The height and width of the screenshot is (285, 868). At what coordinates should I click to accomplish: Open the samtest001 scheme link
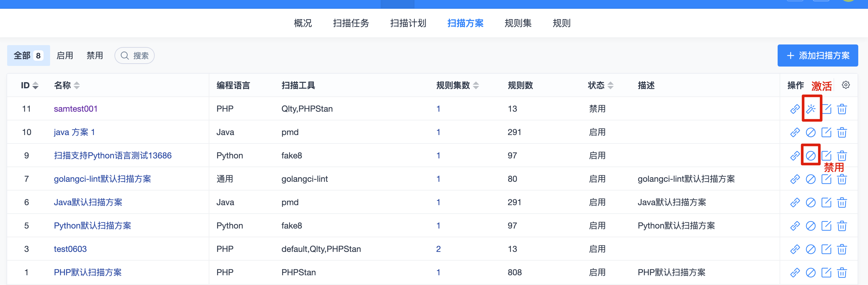tap(75, 109)
